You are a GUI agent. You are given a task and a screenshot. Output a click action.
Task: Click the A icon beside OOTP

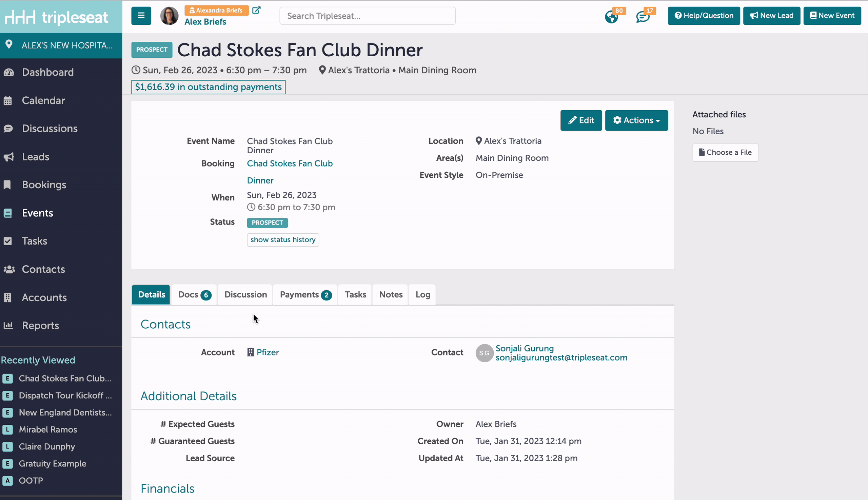pos(7,481)
